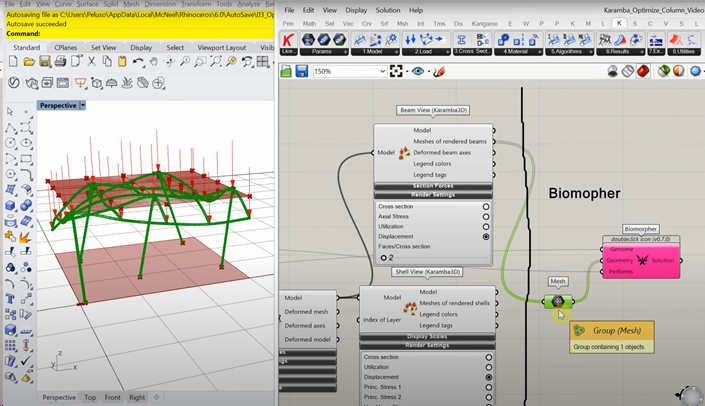Expand the 4.Material panel
This screenshot has height=406, width=705.
click(x=518, y=52)
